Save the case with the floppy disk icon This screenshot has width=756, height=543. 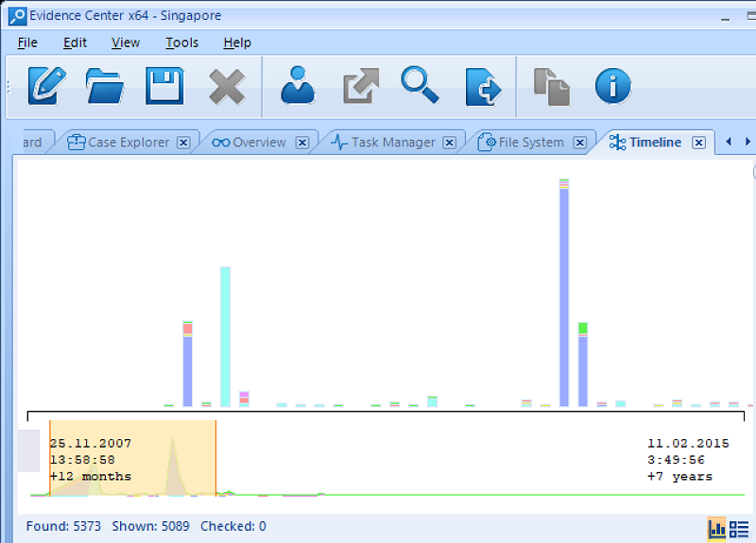tap(164, 86)
